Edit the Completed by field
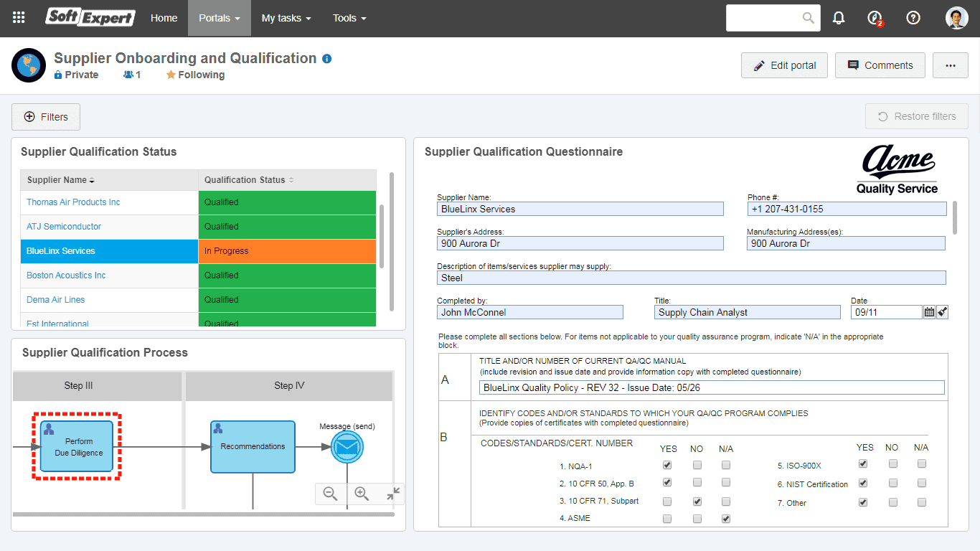Viewport: 980px width, 551px height. tap(530, 312)
